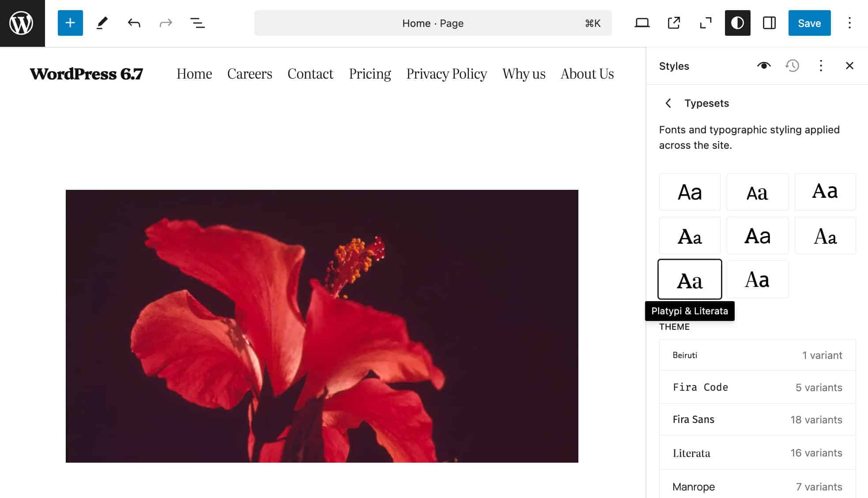Click the WordPress logo icon
868x498 pixels.
tap(22, 23)
